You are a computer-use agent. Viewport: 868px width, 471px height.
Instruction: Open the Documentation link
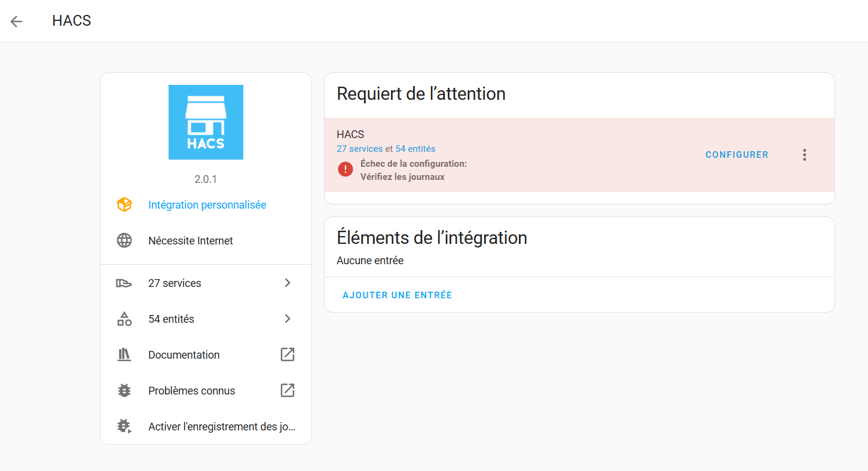pyautogui.click(x=206, y=354)
